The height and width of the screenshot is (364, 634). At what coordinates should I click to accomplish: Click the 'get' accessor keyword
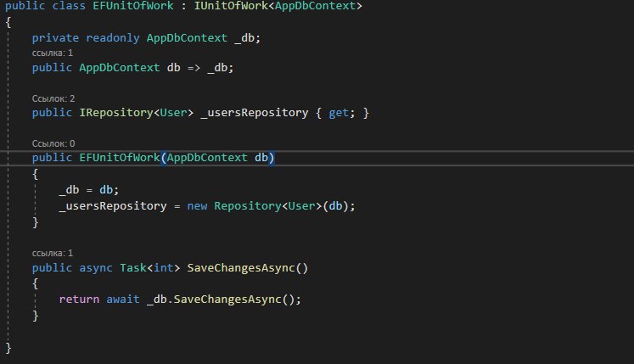pos(339,113)
